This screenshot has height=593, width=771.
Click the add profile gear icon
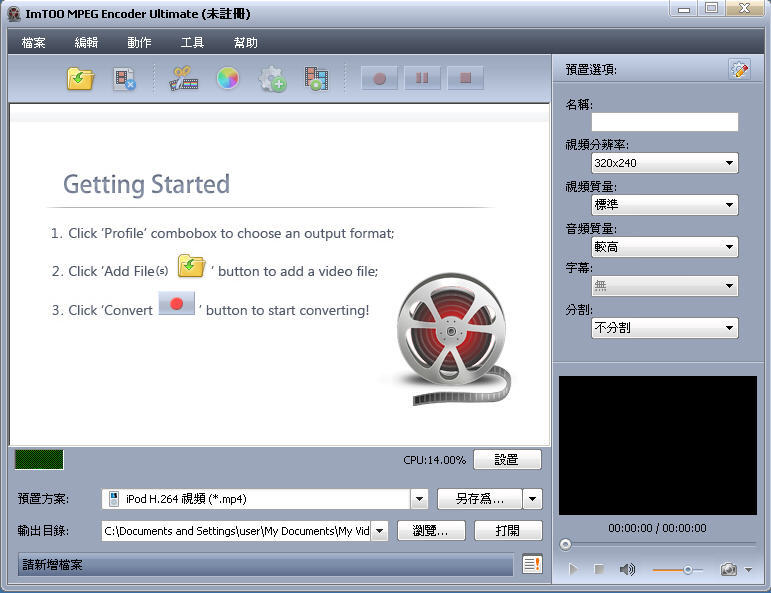pyautogui.click(x=272, y=78)
